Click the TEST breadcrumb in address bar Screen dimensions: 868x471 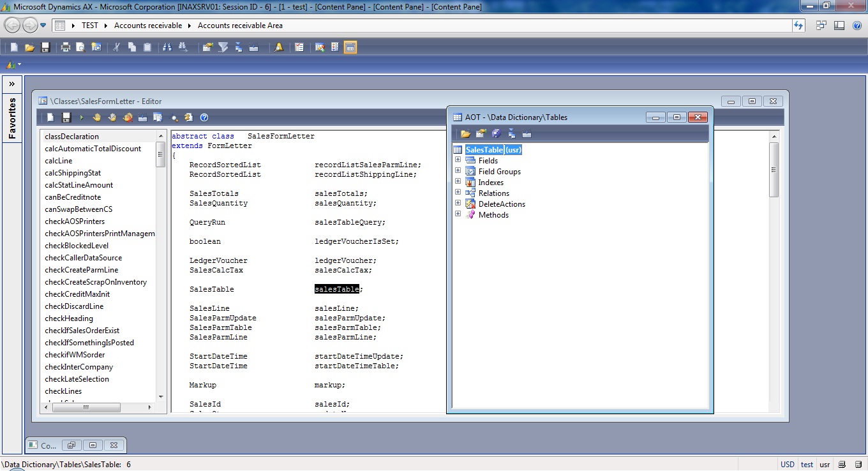(90, 26)
